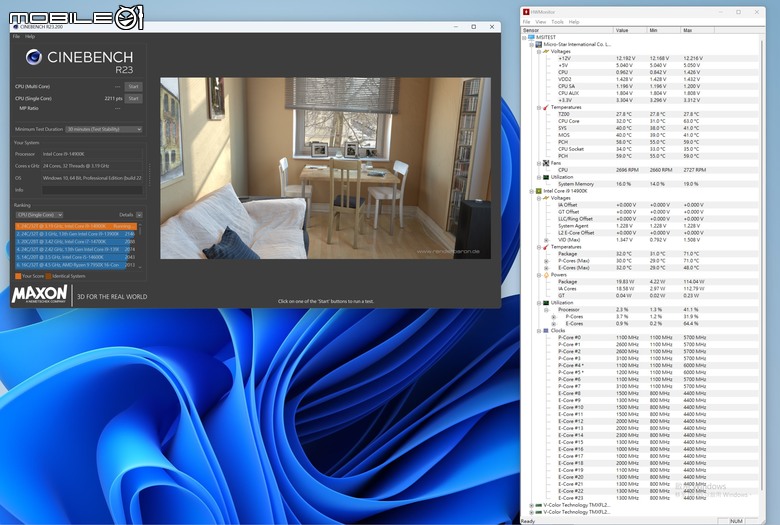This screenshot has width=780, height=525.
Task: Click the rendered room image in Cinebench
Action: coord(325,168)
